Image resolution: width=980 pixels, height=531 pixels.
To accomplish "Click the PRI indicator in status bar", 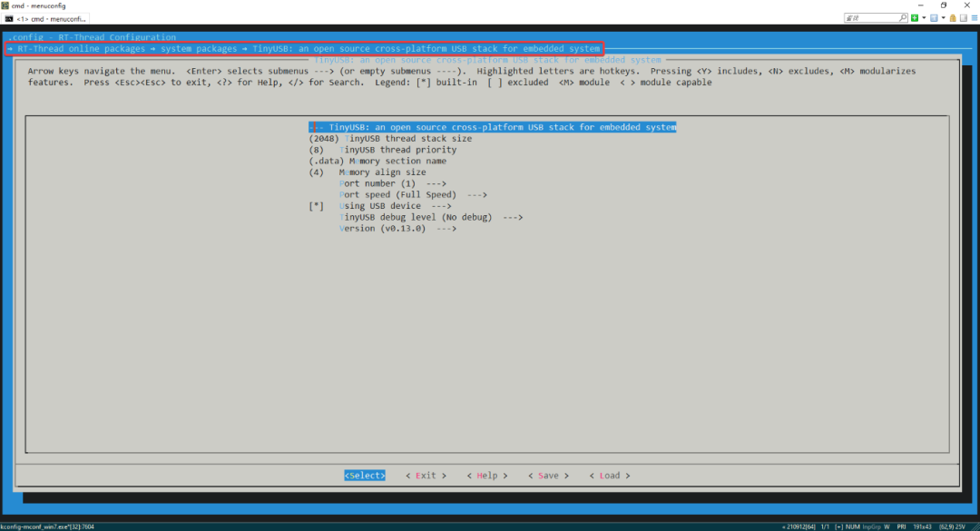I will click(901, 526).
